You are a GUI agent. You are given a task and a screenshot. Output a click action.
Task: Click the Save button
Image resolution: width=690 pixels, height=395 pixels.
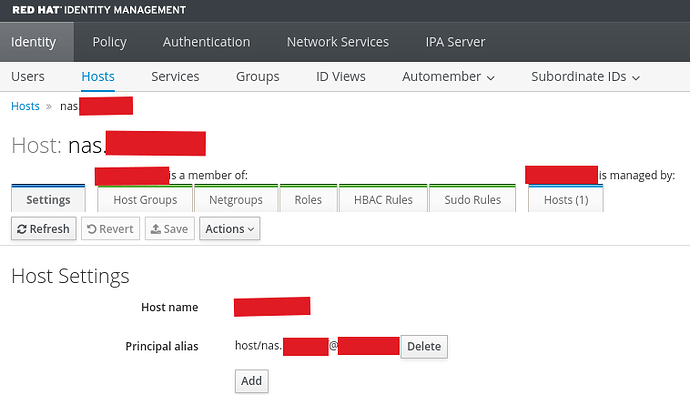[x=170, y=229]
